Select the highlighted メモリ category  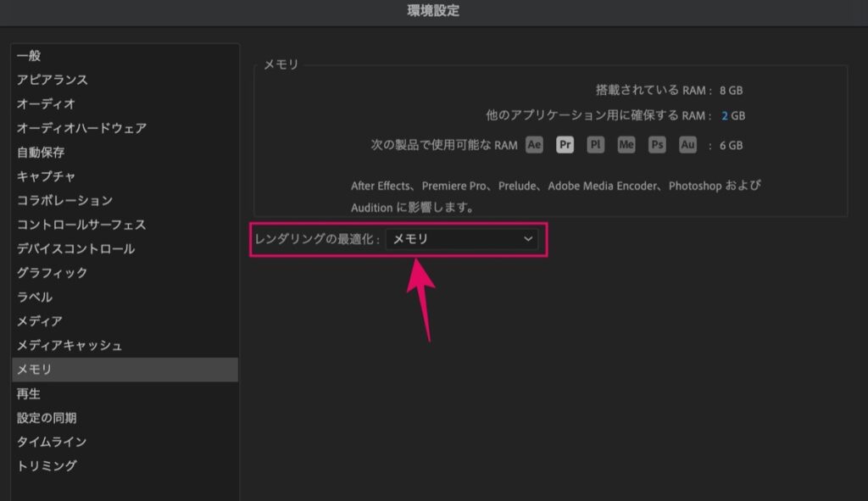[125, 370]
